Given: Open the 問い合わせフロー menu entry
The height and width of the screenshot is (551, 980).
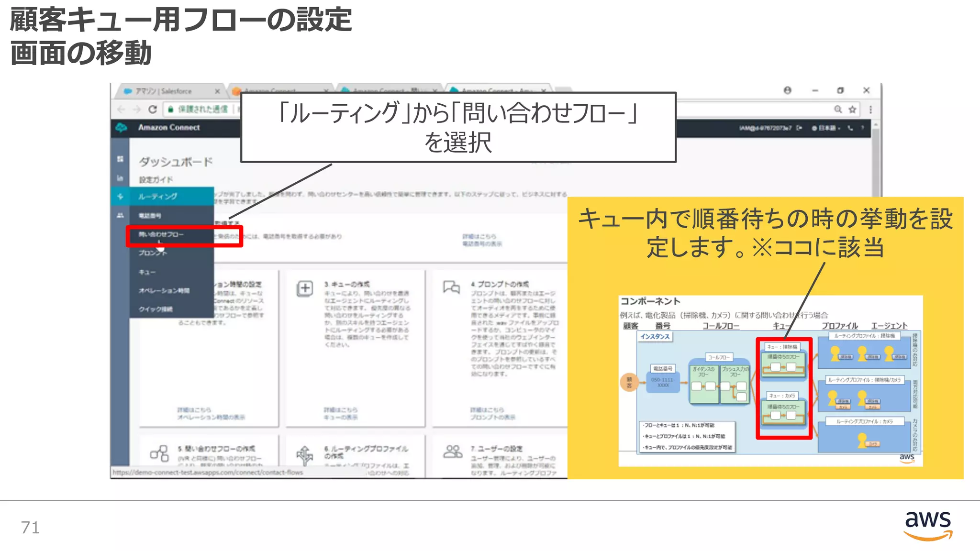Looking at the screenshot, I should point(161,234).
